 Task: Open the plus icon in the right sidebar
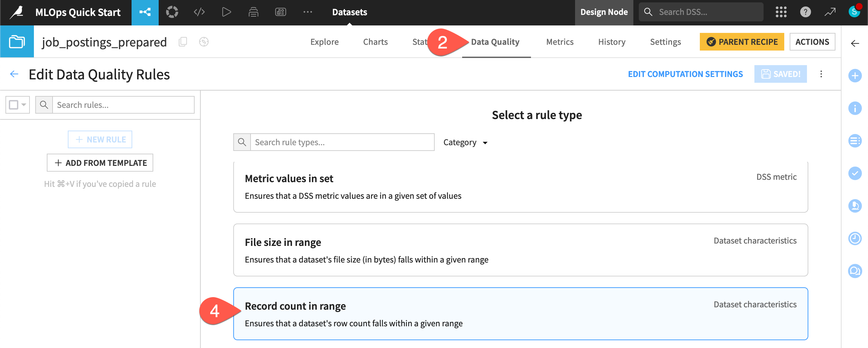(x=855, y=76)
